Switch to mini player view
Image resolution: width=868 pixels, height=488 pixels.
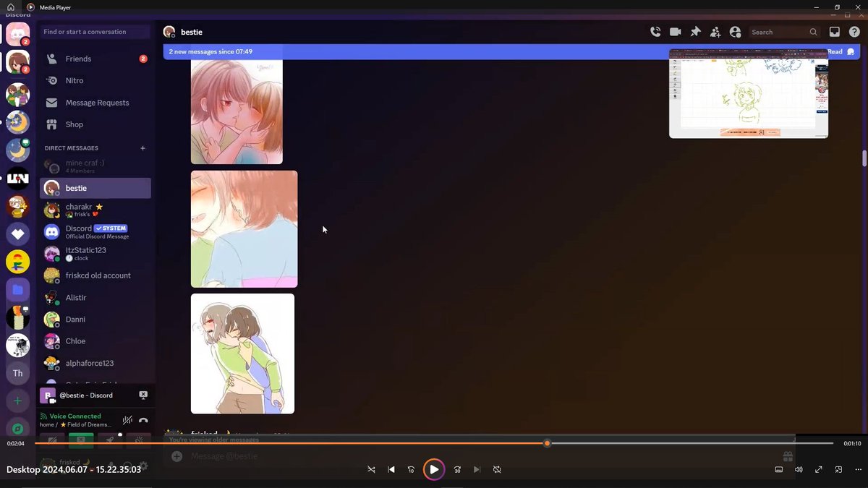838,469
